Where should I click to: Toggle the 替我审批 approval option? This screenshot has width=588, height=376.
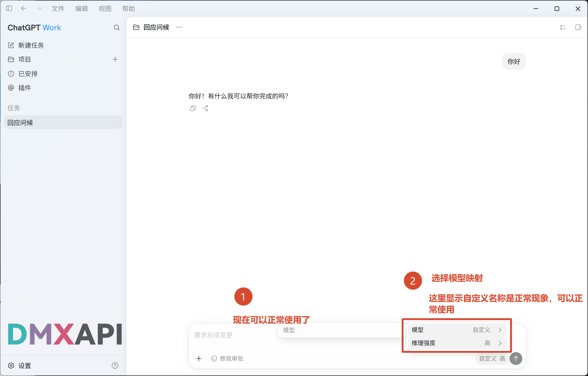(227, 359)
